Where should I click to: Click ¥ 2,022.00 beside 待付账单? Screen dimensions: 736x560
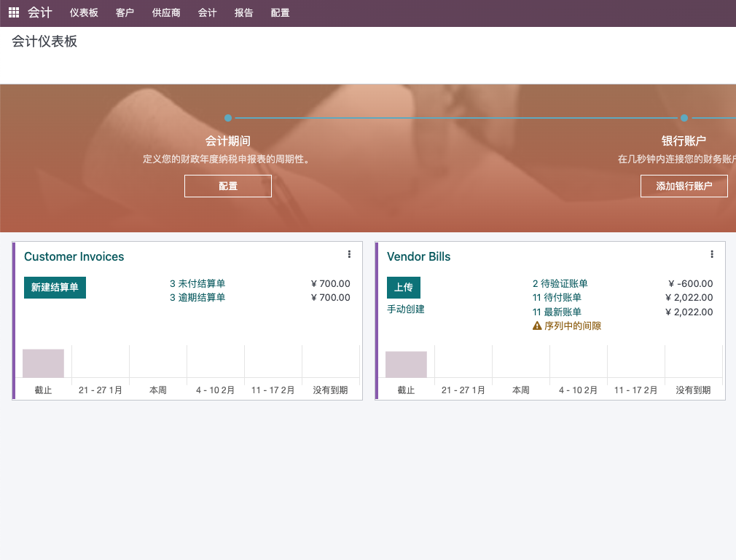pyautogui.click(x=689, y=297)
